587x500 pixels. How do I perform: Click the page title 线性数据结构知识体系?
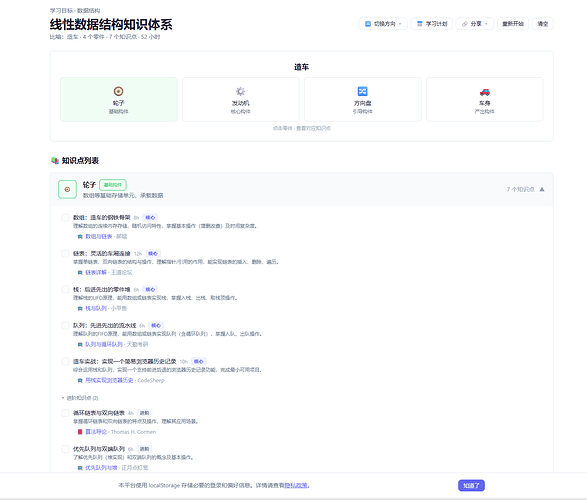111,24
